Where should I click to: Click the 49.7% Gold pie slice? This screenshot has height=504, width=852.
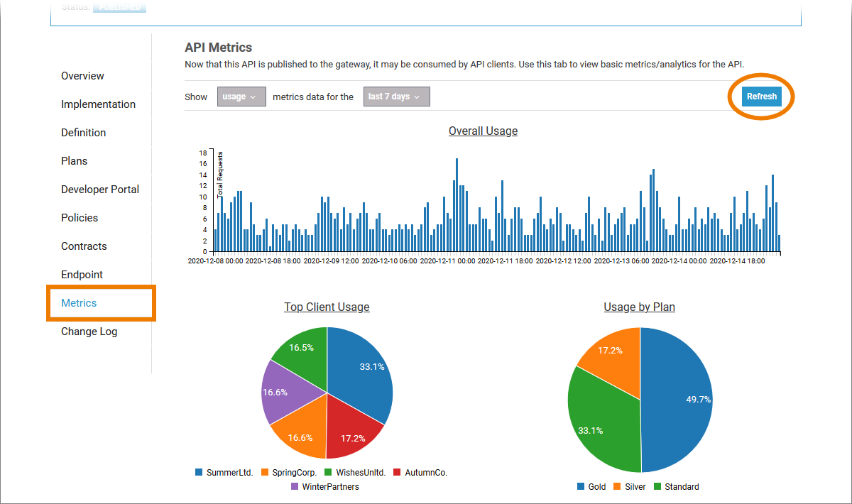(682, 401)
